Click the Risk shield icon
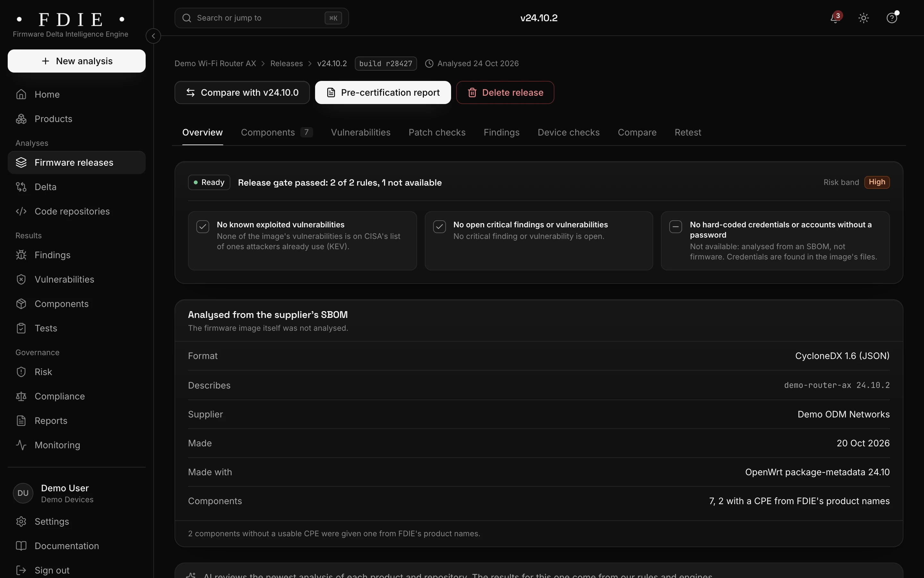The height and width of the screenshot is (578, 924). click(x=21, y=372)
